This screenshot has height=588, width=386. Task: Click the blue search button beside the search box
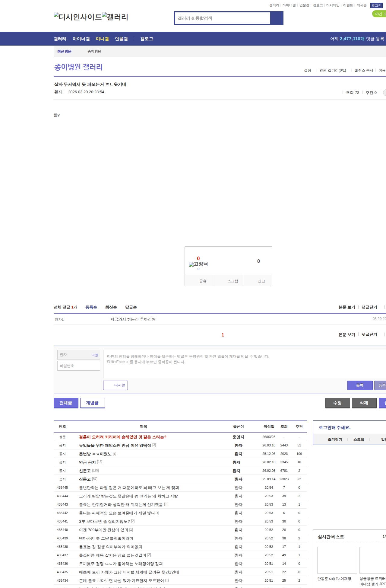277,18
